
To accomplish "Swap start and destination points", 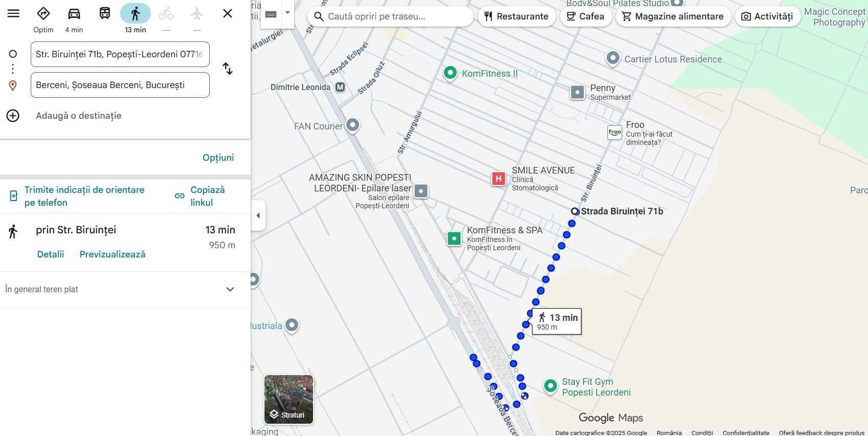I will pyautogui.click(x=228, y=69).
